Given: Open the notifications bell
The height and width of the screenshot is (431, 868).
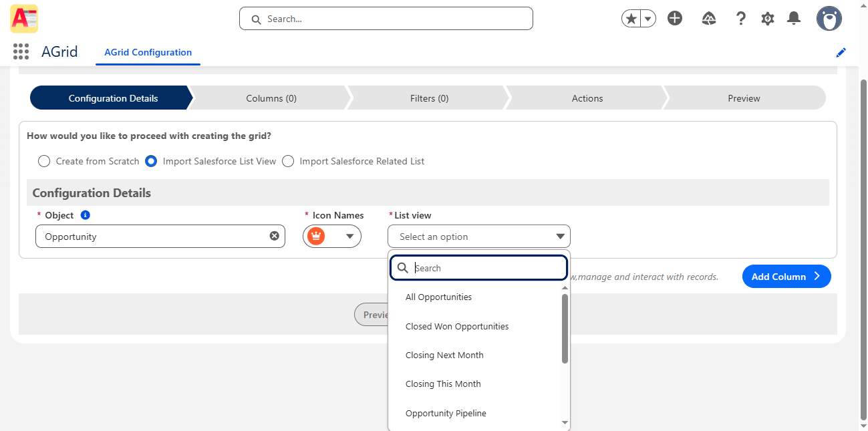Looking at the screenshot, I should pyautogui.click(x=794, y=19).
